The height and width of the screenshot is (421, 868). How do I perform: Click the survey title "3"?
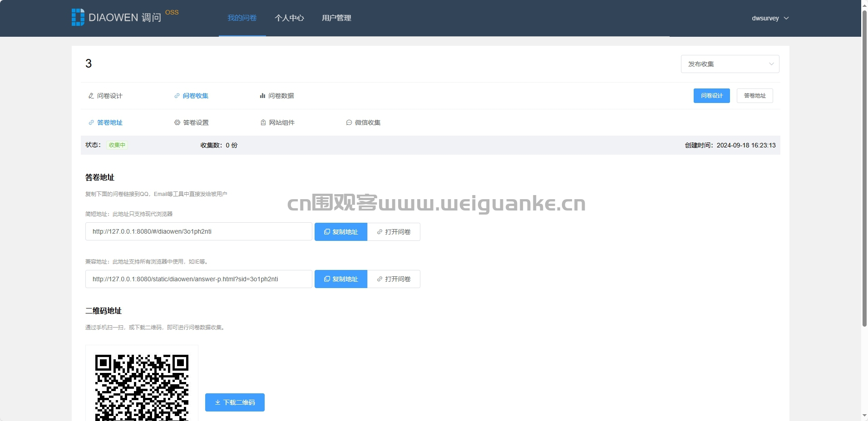click(x=89, y=64)
